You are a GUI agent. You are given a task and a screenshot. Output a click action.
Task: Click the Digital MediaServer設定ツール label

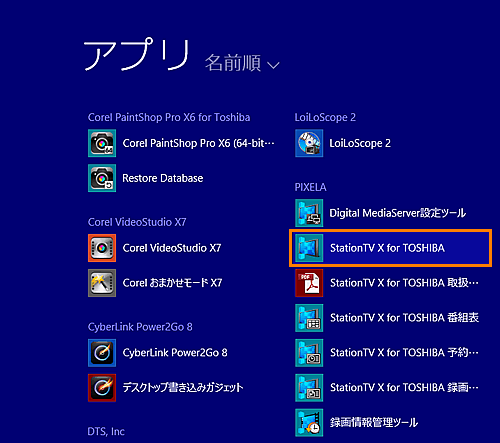(398, 213)
